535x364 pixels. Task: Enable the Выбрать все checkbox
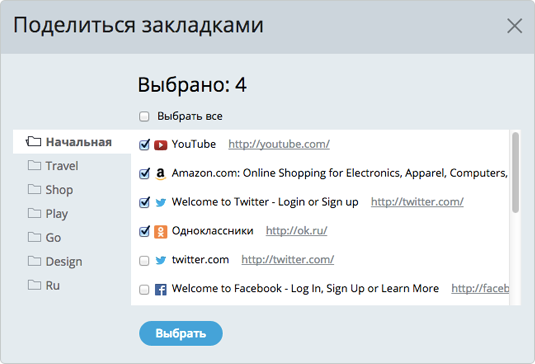[x=144, y=116]
